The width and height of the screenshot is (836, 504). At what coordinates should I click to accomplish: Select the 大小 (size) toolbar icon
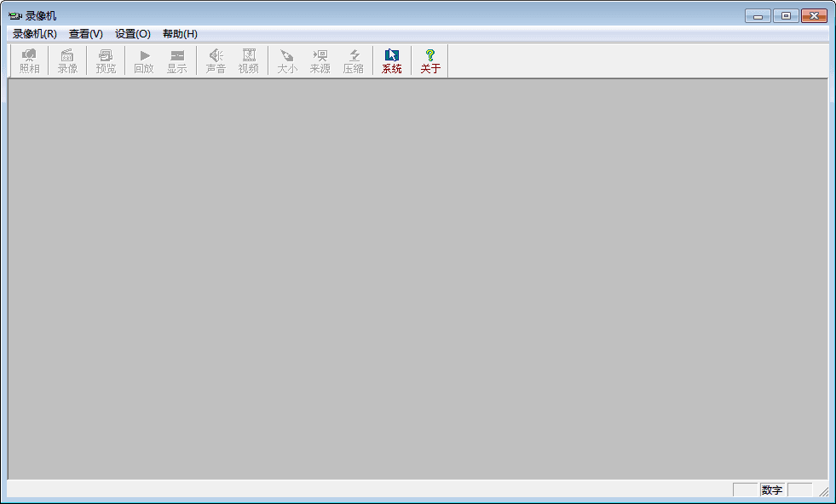tap(287, 55)
